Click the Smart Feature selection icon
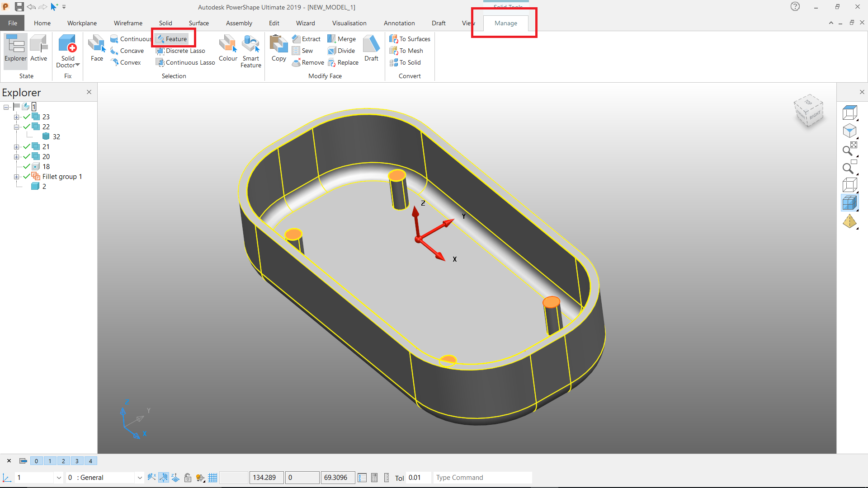Viewport: 868px width, 488px height. pos(250,45)
